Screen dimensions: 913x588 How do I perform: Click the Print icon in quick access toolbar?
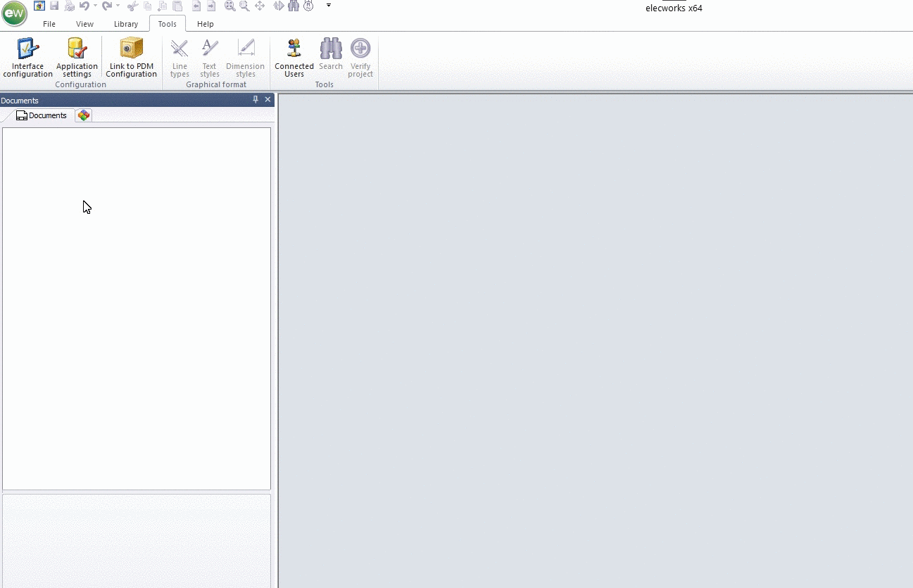[70, 6]
